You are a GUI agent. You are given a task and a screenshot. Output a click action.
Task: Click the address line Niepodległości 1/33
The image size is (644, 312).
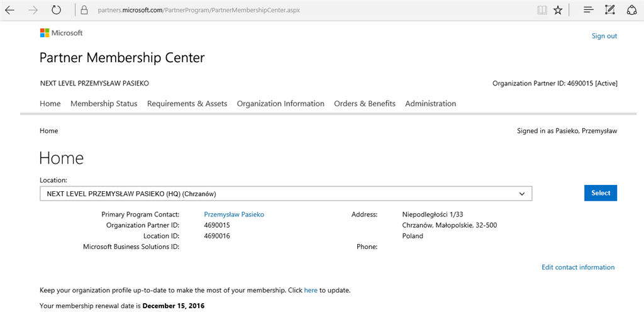point(433,214)
